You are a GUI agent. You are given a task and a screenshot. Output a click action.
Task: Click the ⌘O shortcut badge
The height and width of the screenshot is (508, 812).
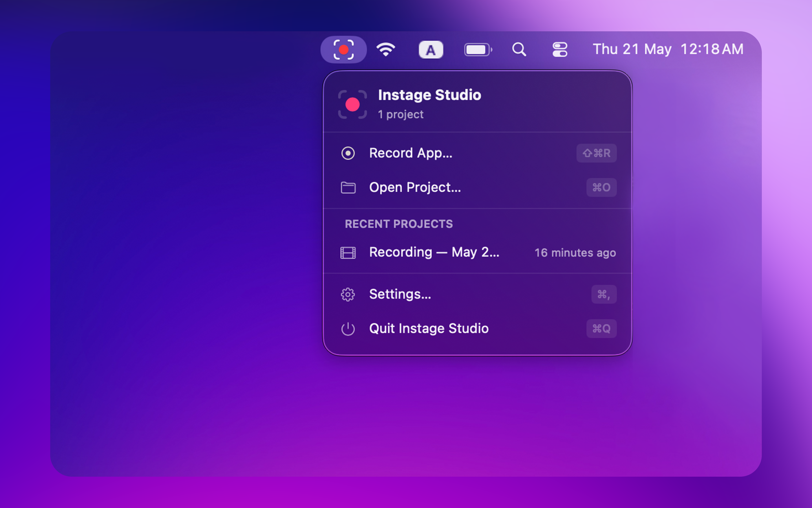601,187
